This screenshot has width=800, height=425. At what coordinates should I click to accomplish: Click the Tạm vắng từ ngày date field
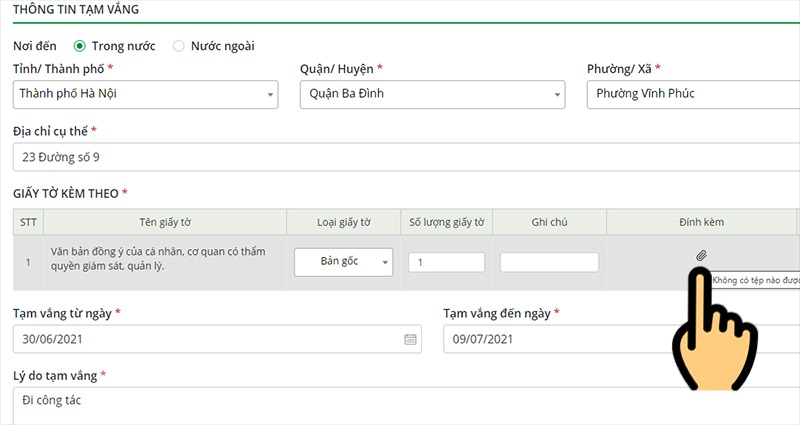(217, 339)
